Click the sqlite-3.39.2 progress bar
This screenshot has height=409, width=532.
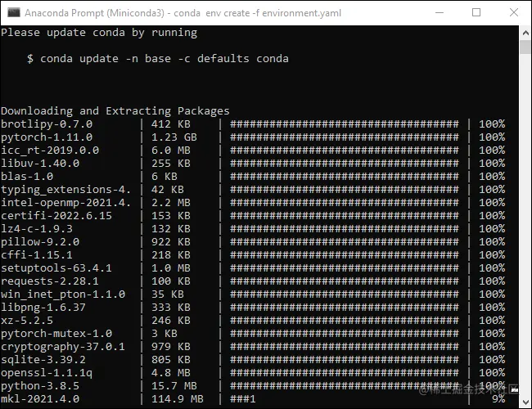[x=345, y=360]
